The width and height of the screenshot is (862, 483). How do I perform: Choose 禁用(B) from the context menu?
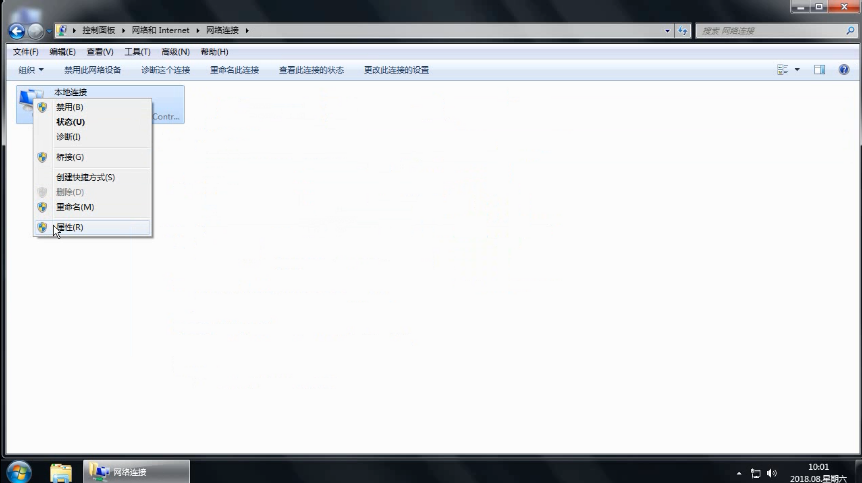pos(70,107)
